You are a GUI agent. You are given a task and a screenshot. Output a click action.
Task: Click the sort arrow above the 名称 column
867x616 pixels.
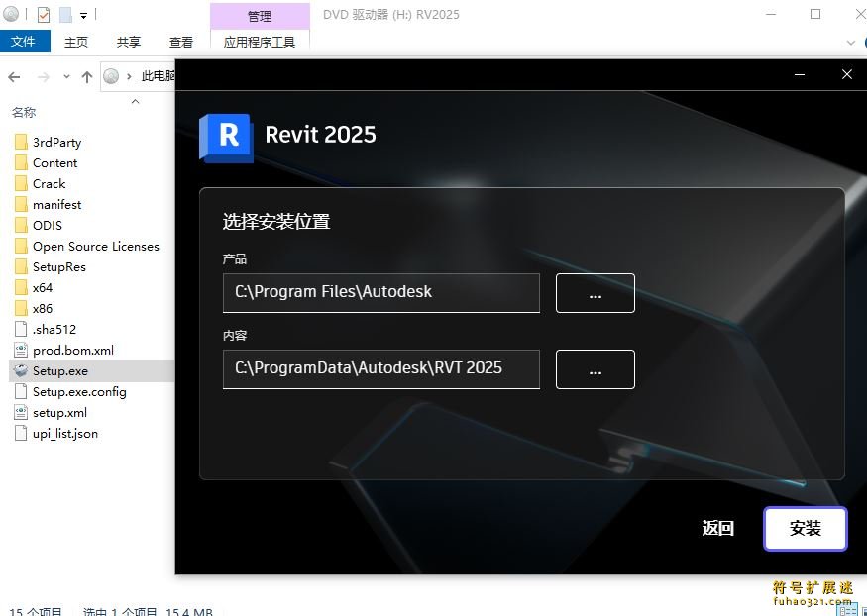click(135, 101)
